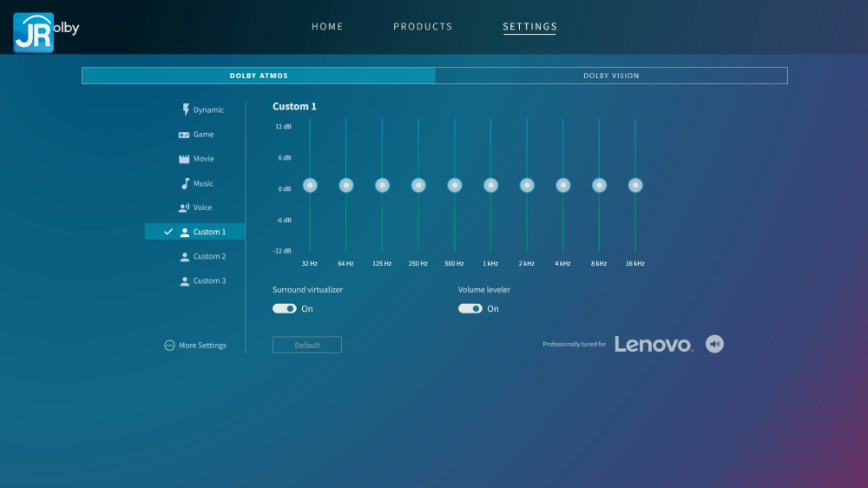This screenshot has height=488, width=868.
Task: Select the Movie profile clapperboard icon
Action: (184, 159)
